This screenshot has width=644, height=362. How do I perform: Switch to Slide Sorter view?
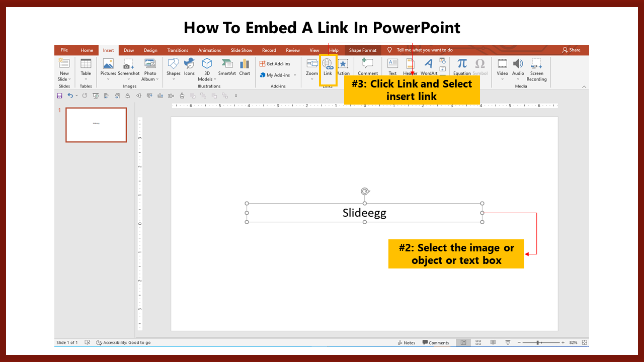[x=478, y=342]
